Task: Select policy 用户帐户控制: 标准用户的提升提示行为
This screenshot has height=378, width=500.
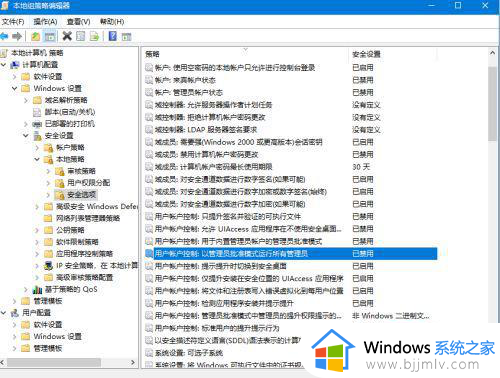Action: pyautogui.click(x=217, y=328)
